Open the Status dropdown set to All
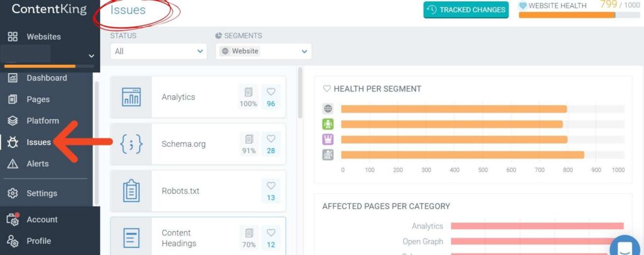 [158, 51]
